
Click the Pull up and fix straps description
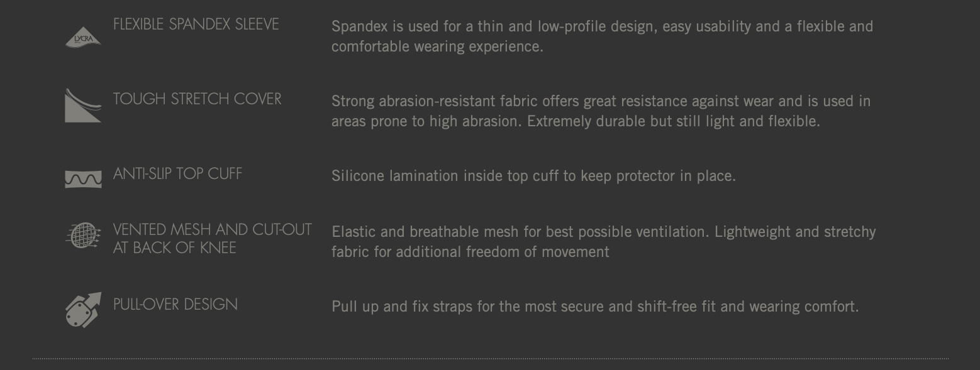coord(595,307)
